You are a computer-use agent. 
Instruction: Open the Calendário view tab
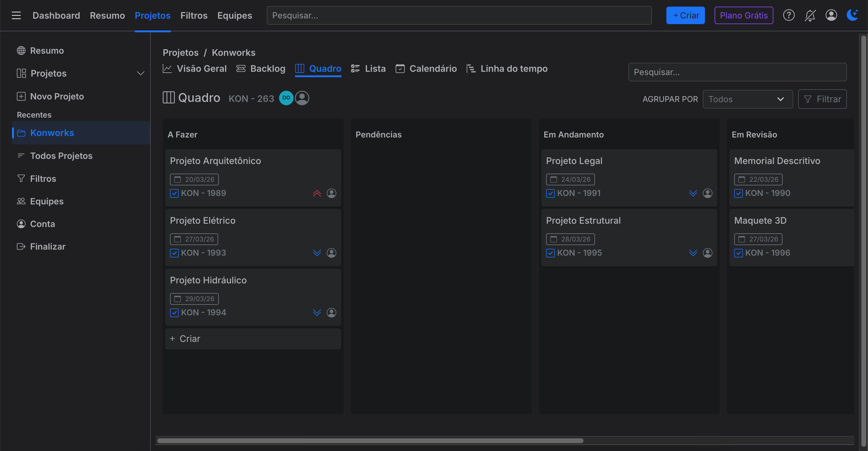[426, 68]
